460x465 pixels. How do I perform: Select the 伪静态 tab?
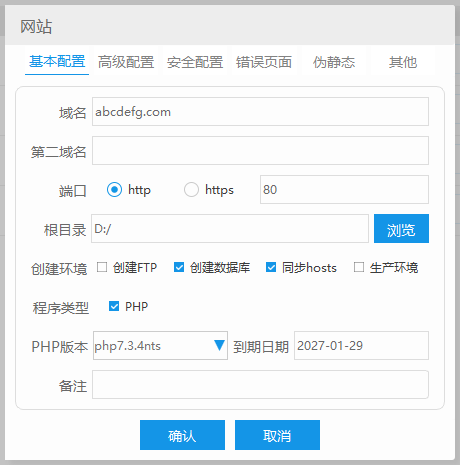coord(334,62)
